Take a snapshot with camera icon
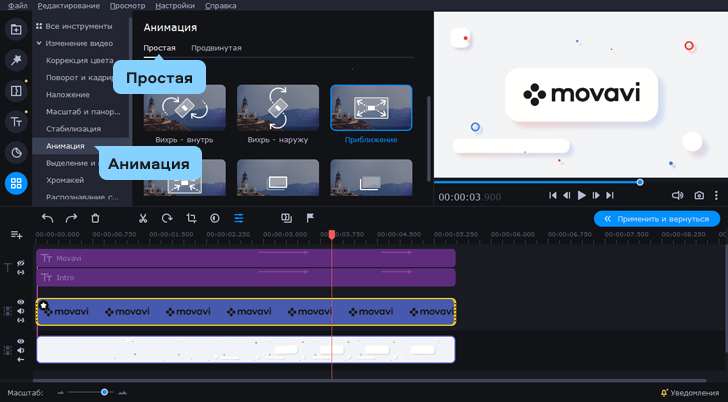 tap(699, 195)
